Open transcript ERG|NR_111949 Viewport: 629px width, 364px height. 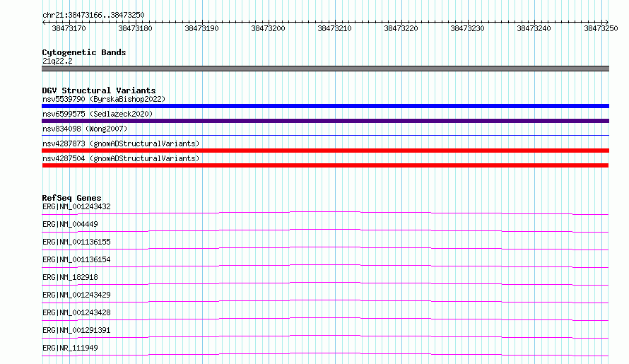pyautogui.click(x=70, y=348)
